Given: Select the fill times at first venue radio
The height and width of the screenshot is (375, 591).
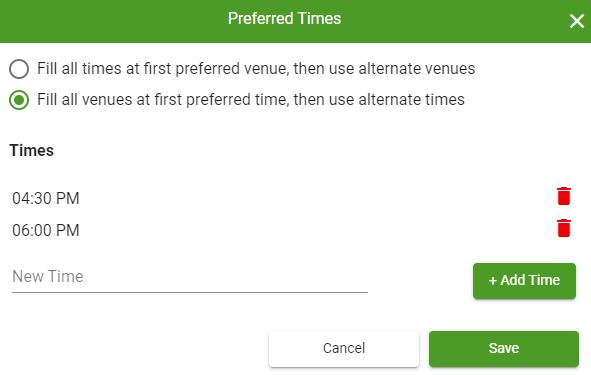Looking at the screenshot, I should [x=19, y=69].
